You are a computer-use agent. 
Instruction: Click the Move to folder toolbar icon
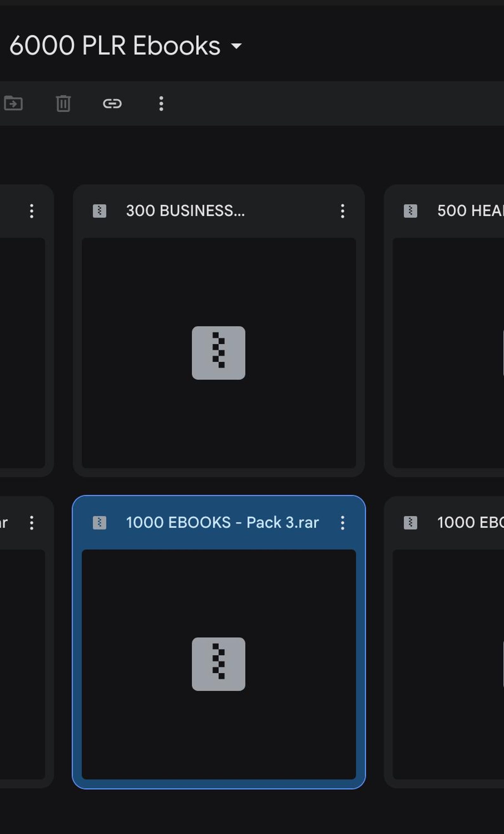(x=13, y=103)
